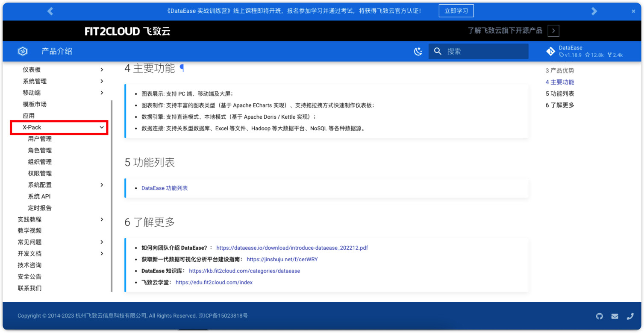Open 安全公告 in sidebar

pyautogui.click(x=29, y=277)
